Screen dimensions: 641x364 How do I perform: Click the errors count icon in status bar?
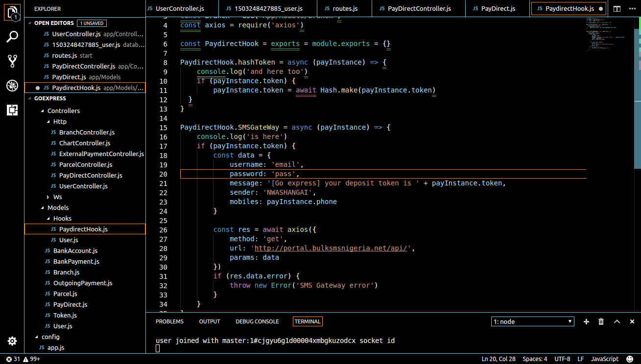point(13,359)
